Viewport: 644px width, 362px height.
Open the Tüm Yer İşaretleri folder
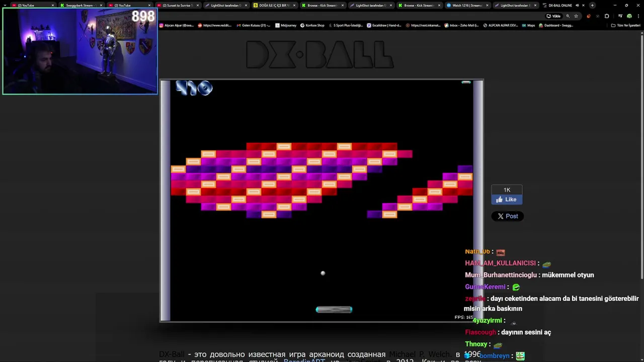625,25
